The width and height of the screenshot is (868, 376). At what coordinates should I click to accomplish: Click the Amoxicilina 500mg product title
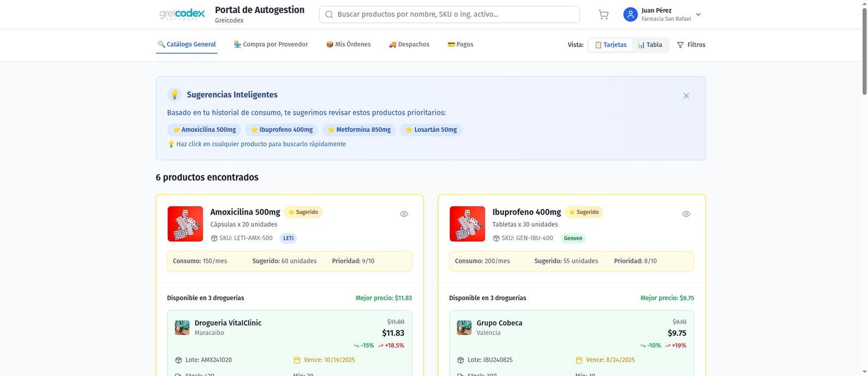point(245,212)
